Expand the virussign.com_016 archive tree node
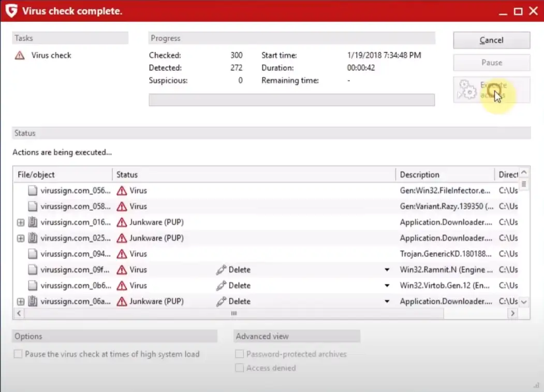This screenshot has height=392, width=544. click(21, 223)
